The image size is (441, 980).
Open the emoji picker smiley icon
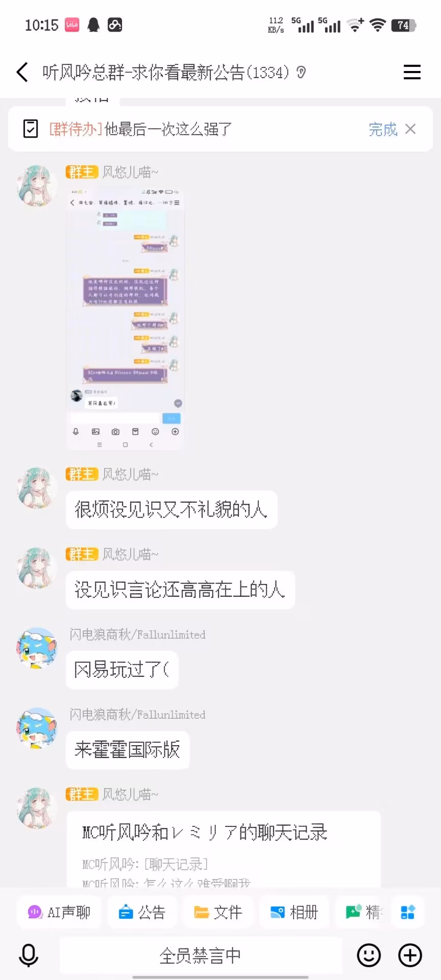coord(369,955)
